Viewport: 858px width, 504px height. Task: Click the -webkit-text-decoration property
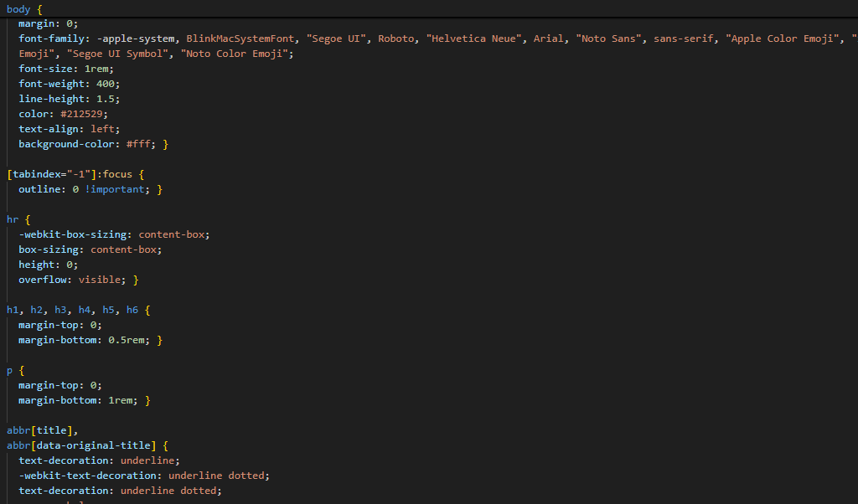[x=90, y=476]
